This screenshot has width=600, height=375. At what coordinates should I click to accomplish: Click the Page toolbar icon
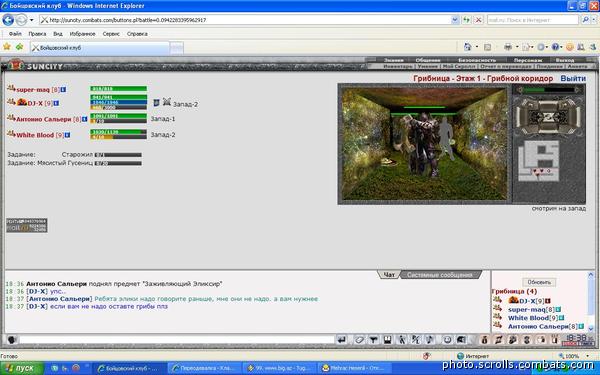526,47
